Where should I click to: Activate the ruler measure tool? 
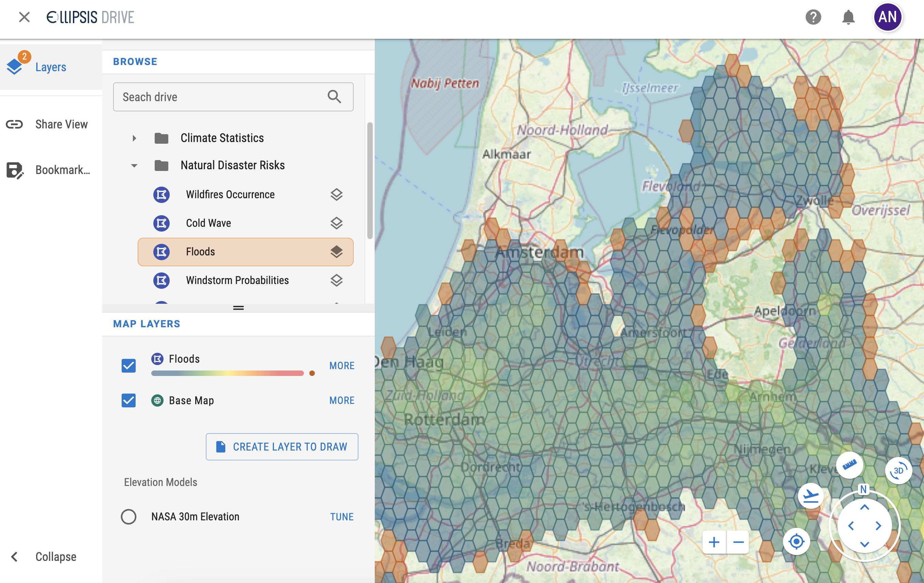click(850, 465)
